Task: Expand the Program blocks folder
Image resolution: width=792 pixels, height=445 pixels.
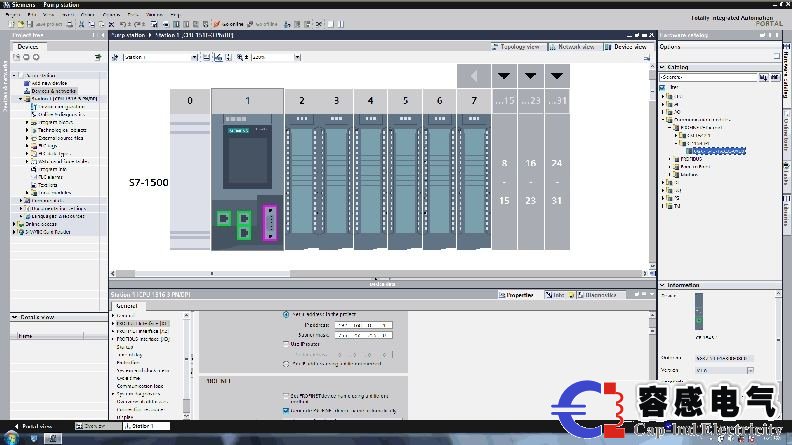Action: [x=27, y=122]
